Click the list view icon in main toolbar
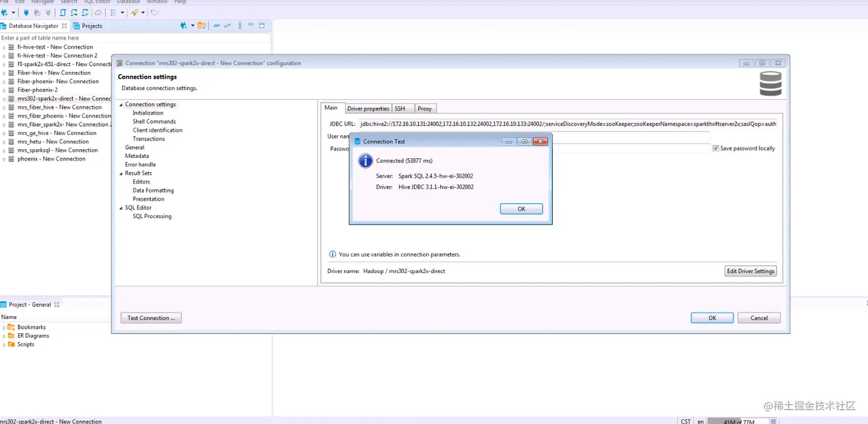Viewport: 868px width, 424px height. 113,13
